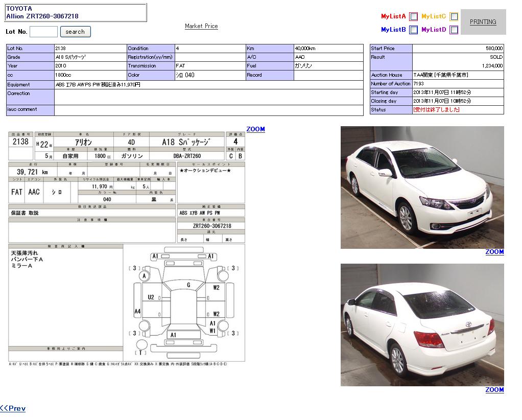Click ZOOM link under rear car photo
This screenshot has height=420, width=522.
click(494, 390)
